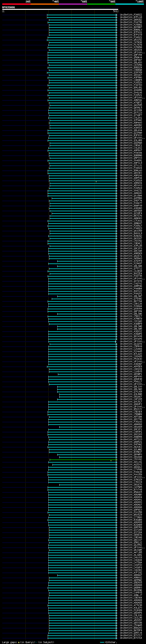This screenshot has width=146, height=644.
Task: Select hit label UniRef100_P26521
Action: pos(131,95)
